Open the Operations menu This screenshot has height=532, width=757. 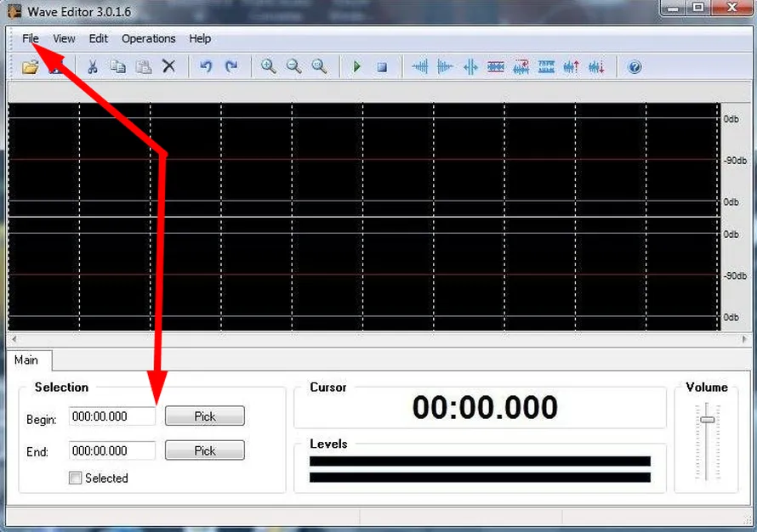(x=149, y=38)
